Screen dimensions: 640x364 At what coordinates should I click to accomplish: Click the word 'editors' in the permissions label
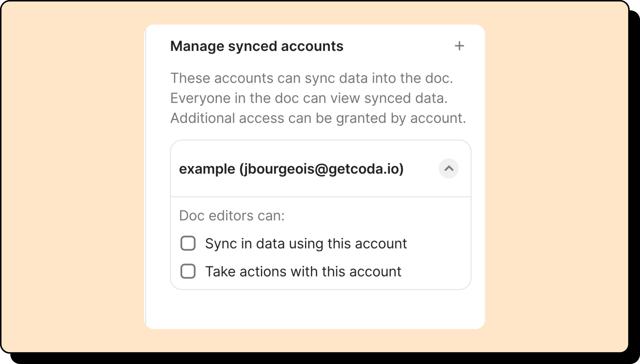231,215
